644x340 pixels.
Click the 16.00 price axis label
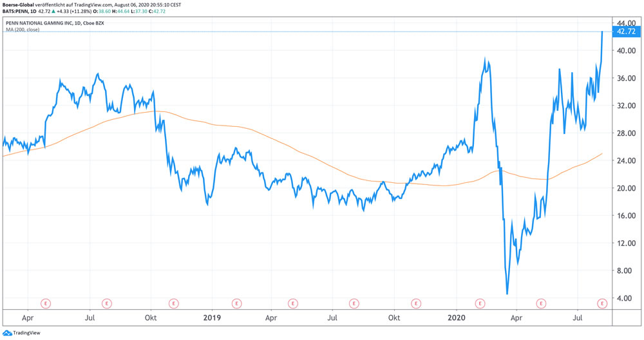tap(626, 216)
